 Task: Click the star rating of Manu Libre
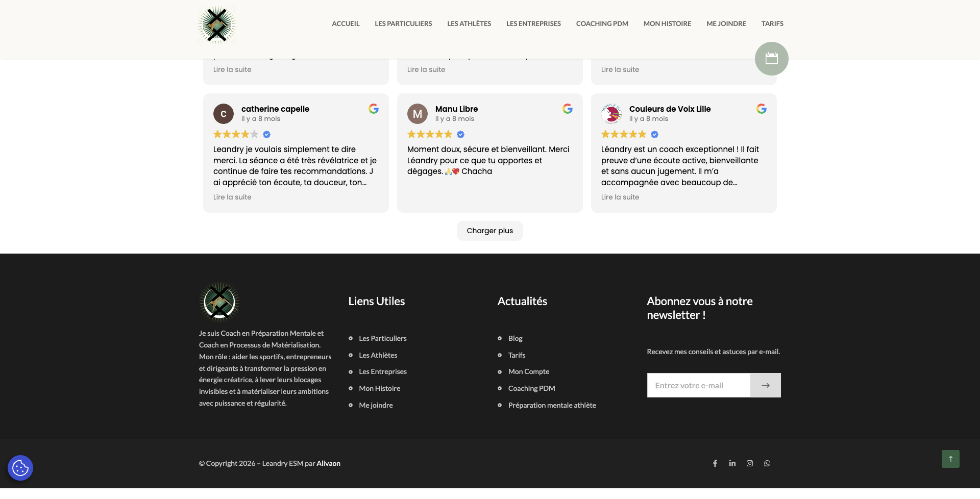coord(430,134)
